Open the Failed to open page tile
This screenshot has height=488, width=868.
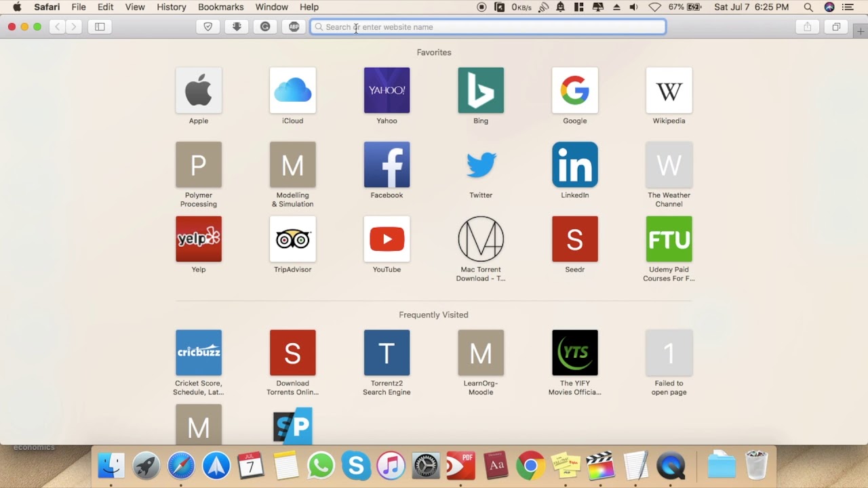coord(669,352)
